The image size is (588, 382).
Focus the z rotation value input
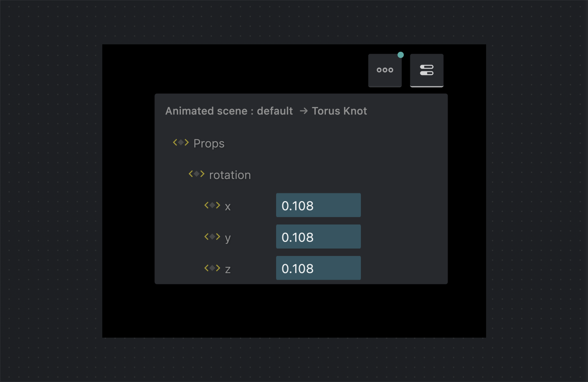(318, 268)
